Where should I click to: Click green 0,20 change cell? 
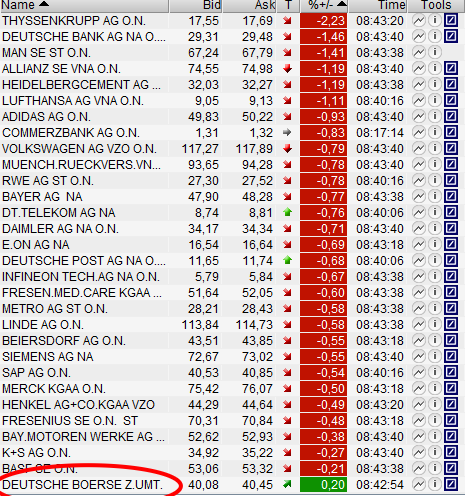pos(323,485)
